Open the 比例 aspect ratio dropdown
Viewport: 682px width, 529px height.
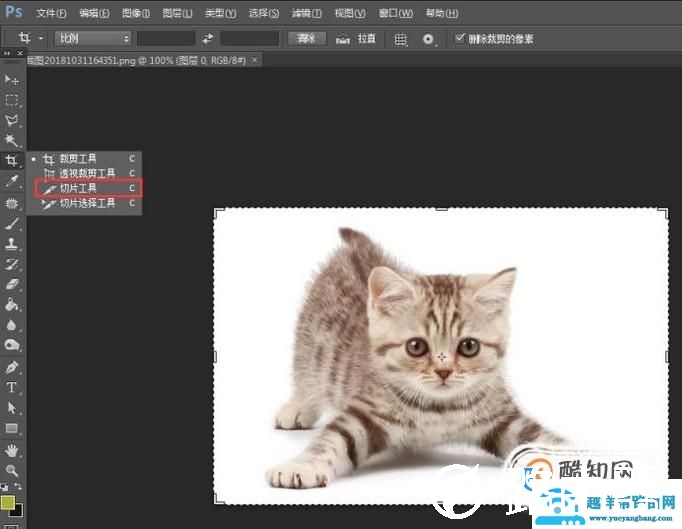tap(92, 38)
